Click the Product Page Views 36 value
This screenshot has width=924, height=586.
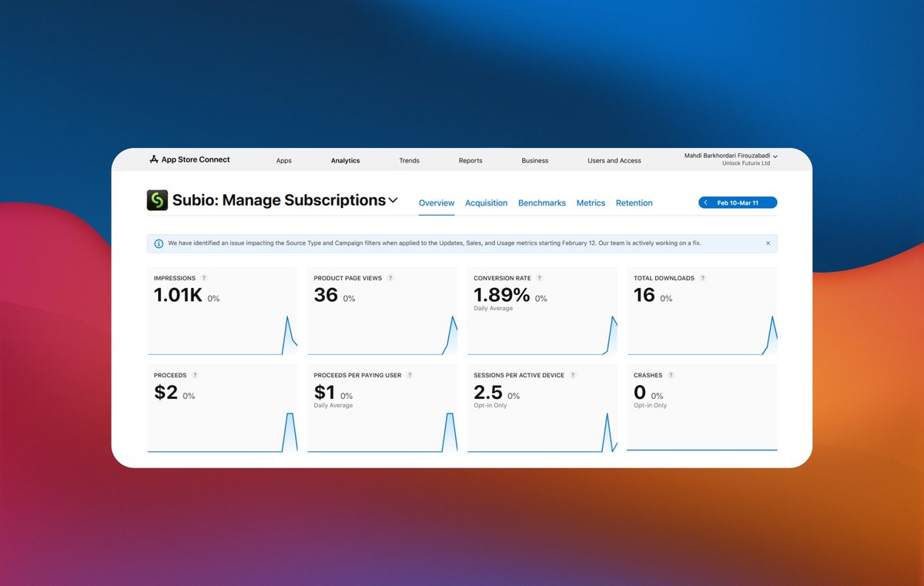(326, 295)
